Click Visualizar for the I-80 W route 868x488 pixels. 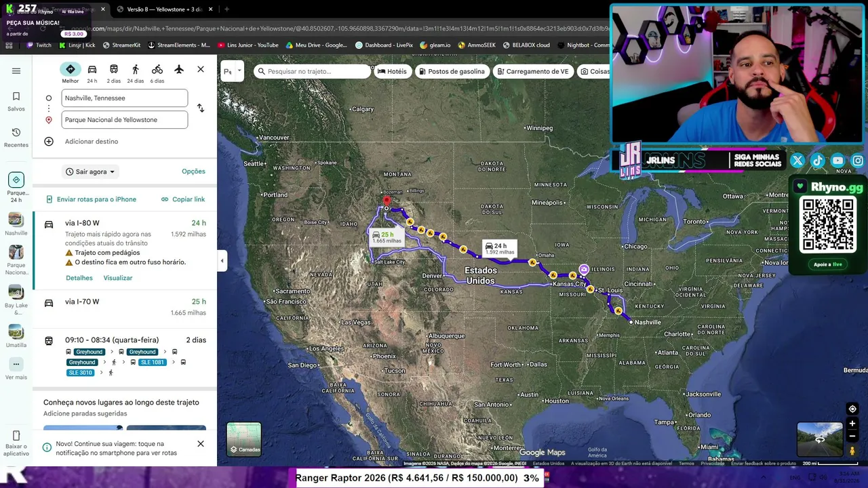pyautogui.click(x=118, y=278)
